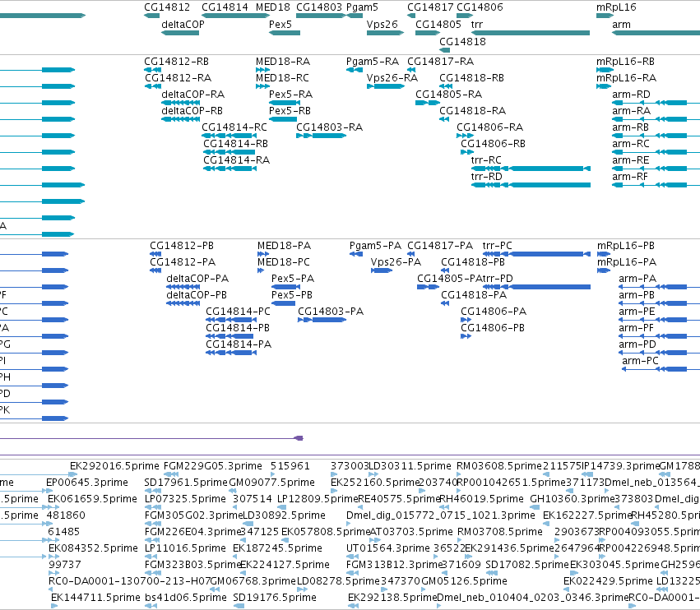Click the trr-PC protein label
This screenshot has height=610, width=700.
498,246
